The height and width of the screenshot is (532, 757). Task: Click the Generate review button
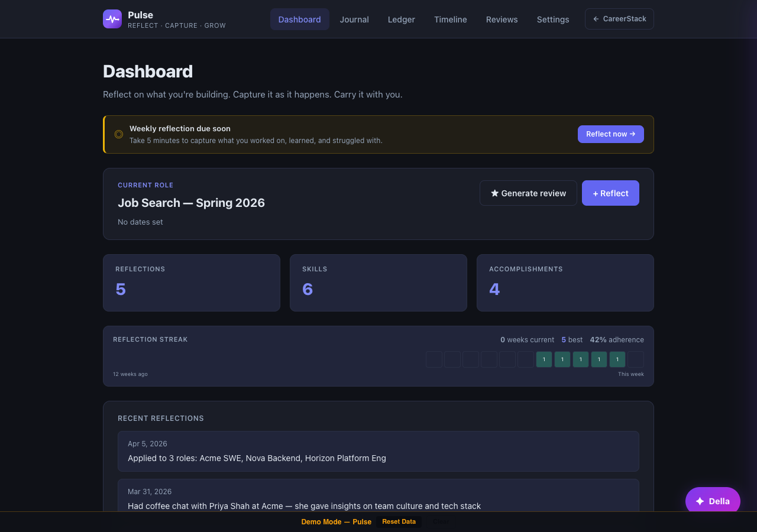click(x=528, y=193)
